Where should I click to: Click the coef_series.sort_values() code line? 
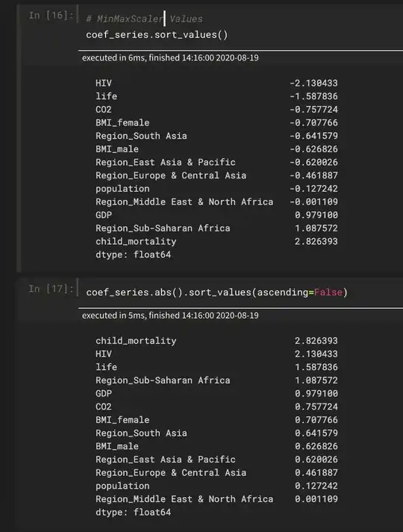click(x=157, y=35)
